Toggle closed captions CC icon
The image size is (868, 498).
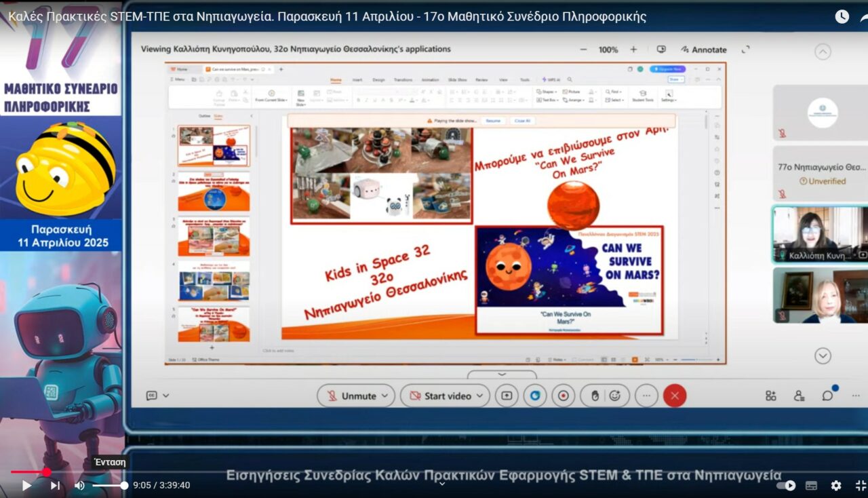(152, 396)
